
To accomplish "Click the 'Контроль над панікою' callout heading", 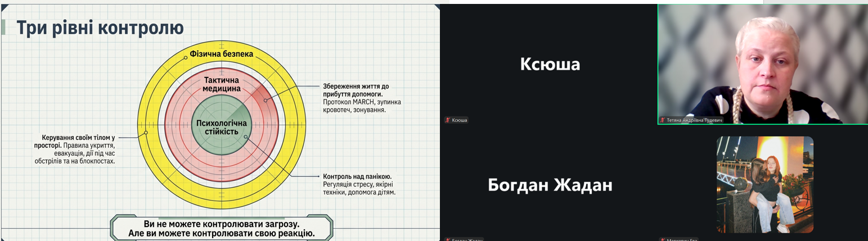I will (357, 176).
